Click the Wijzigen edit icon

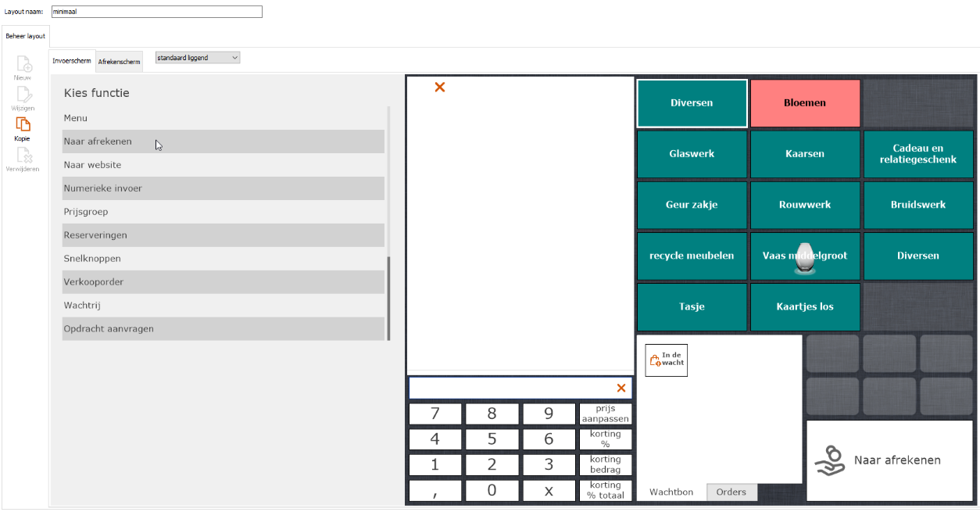(x=23, y=95)
